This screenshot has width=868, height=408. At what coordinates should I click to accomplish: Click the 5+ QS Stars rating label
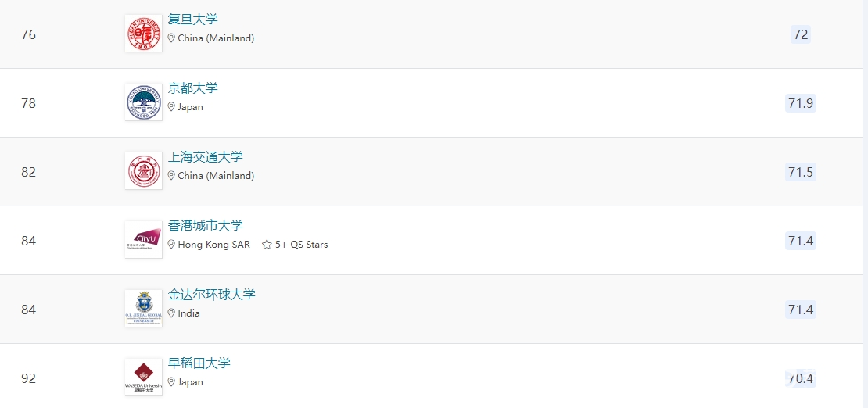point(301,244)
